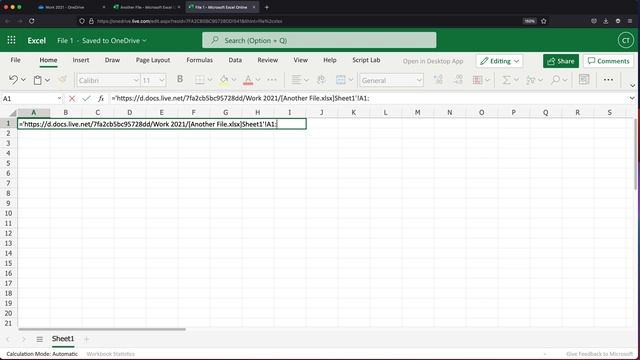The height and width of the screenshot is (360, 640).
Task: Cancel the formula entry with X
Action: click(72, 98)
